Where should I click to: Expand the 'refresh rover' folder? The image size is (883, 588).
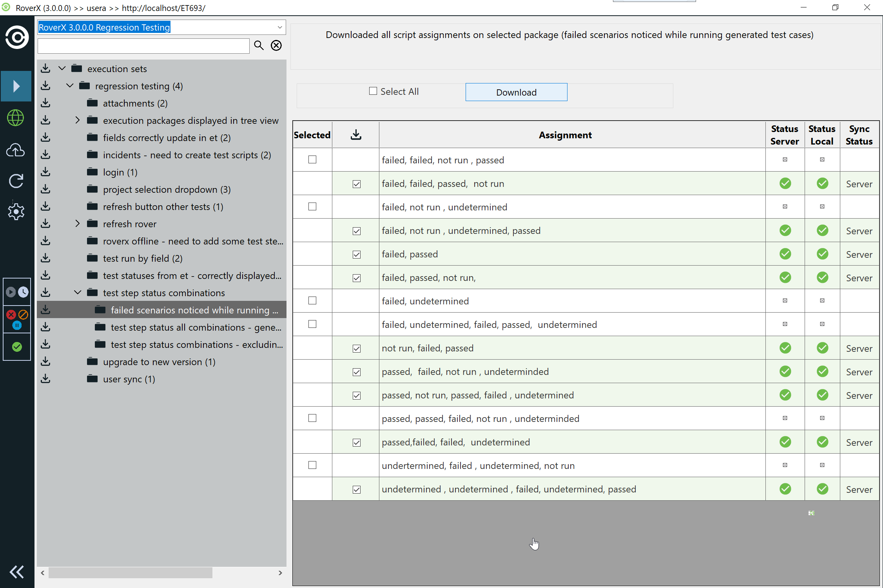pyautogui.click(x=78, y=224)
